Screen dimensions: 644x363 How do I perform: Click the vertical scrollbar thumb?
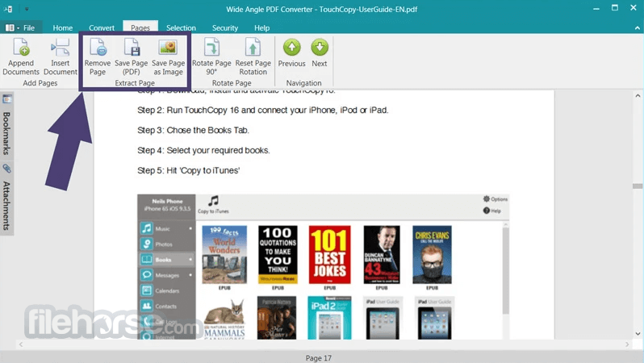coord(638,186)
